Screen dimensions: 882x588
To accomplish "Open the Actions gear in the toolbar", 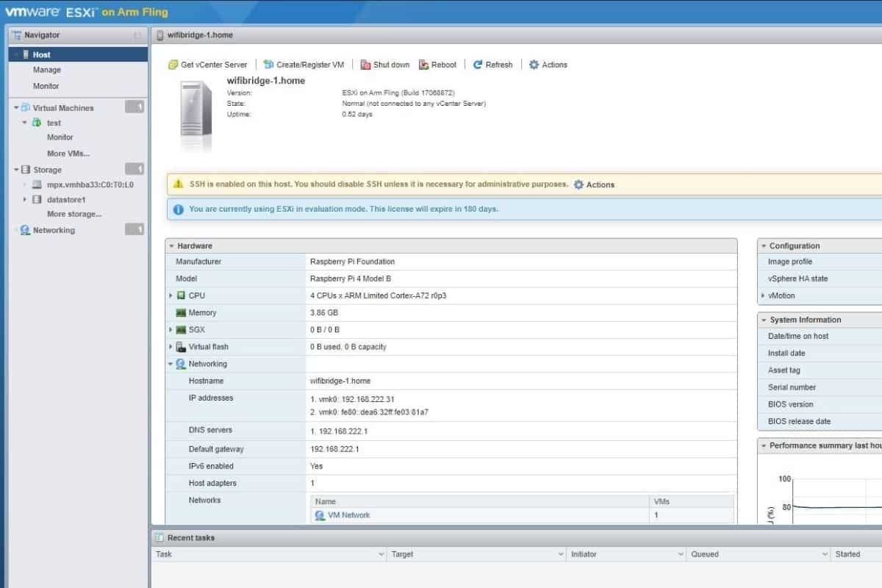I will click(534, 65).
